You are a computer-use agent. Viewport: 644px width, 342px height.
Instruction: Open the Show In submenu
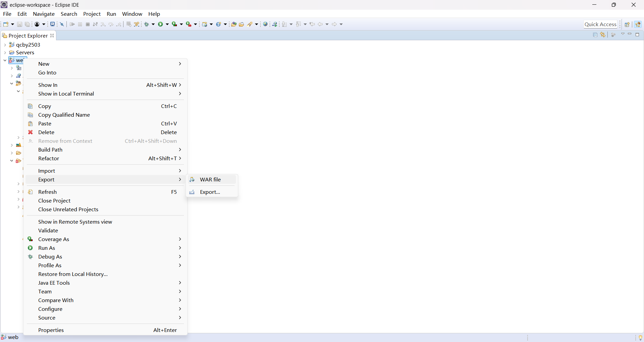[105, 85]
